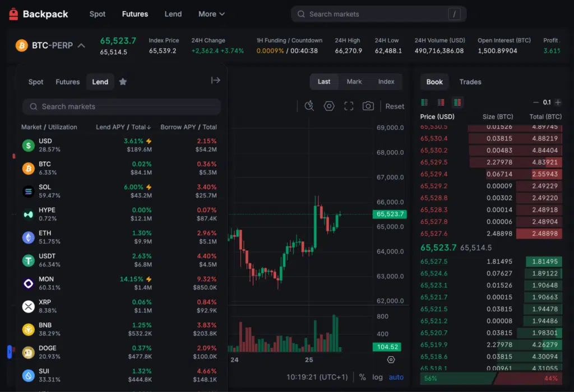The height and width of the screenshot is (392, 574).
Task: Open the favorites star filter
Action: 123,82
